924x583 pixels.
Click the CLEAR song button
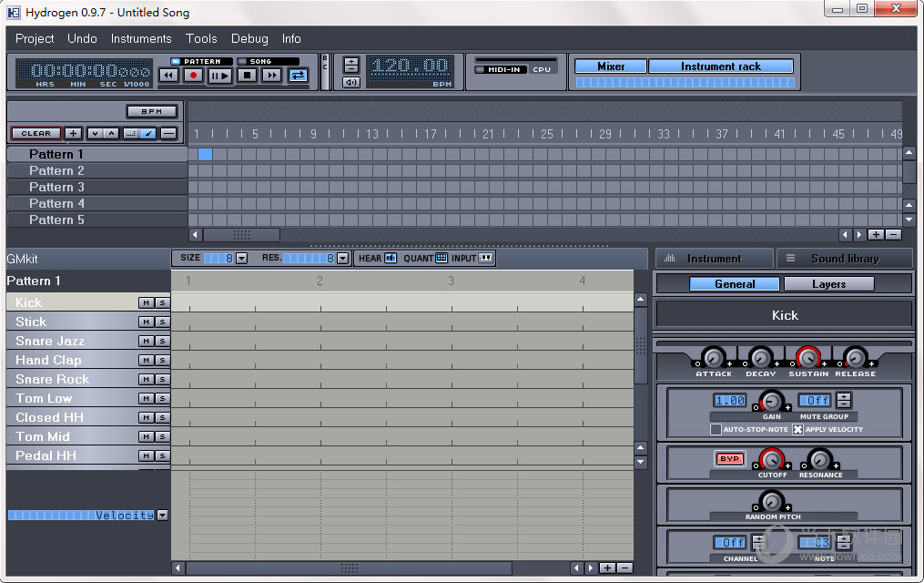click(x=36, y=134)
